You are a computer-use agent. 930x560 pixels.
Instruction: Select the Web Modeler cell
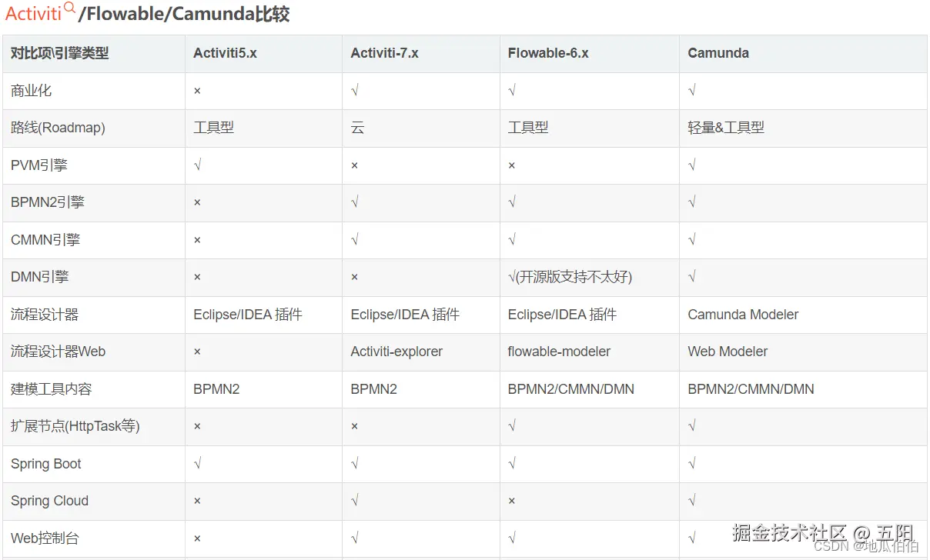(728, 352)
